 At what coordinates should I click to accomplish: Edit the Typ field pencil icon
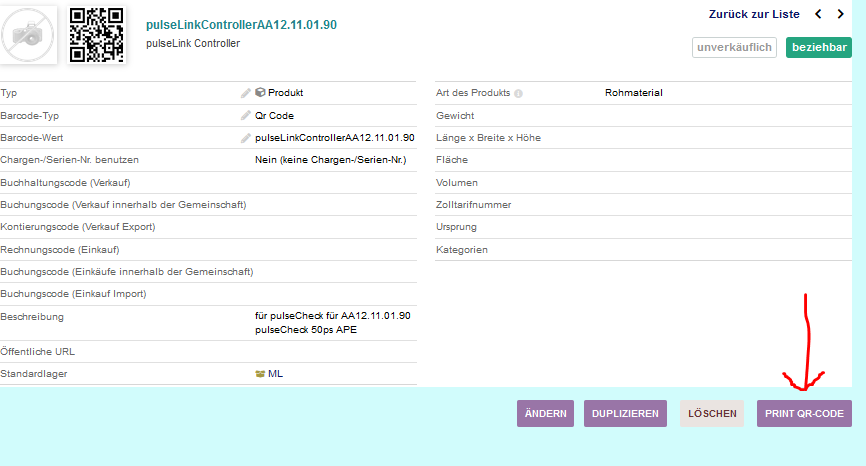246,93
